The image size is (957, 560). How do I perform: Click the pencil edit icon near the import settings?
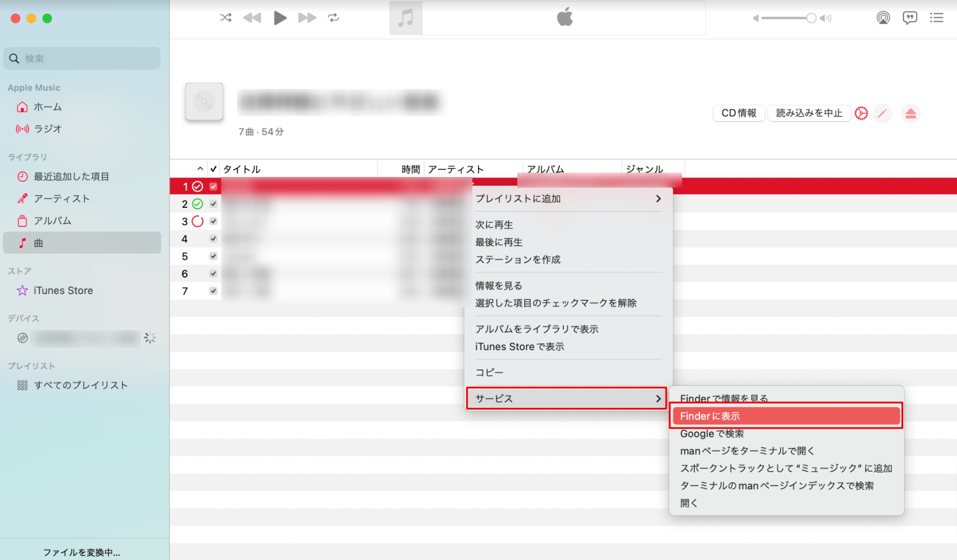pos(882,113)
